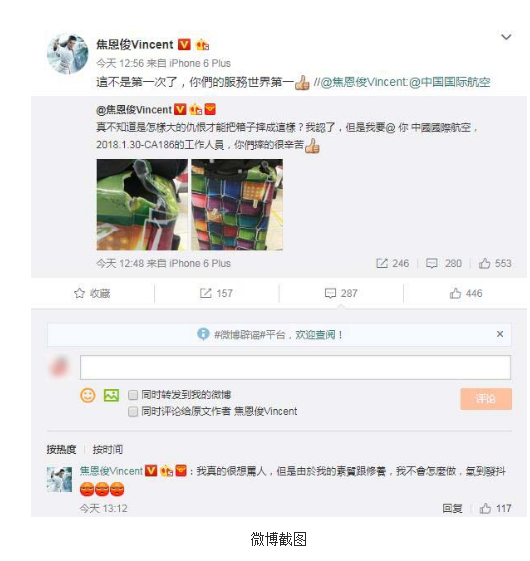530x561 pixels.
Task: Sort comments 按热度
Action: coord(61,449)
